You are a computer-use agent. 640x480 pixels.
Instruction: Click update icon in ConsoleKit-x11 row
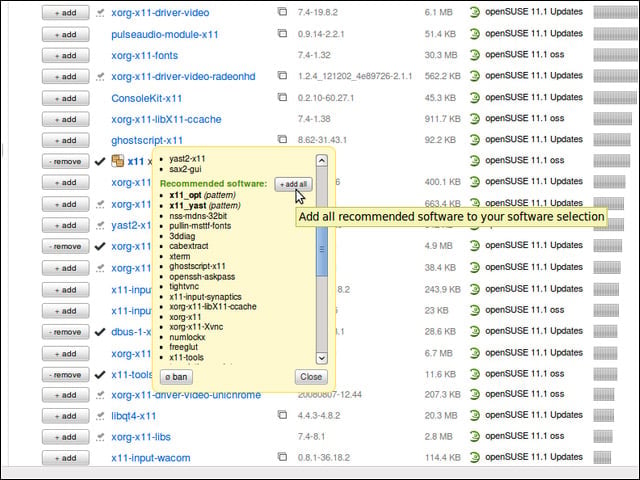282,97
